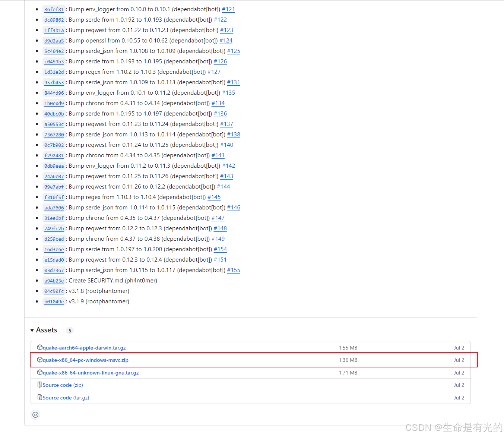The image size is (504, 436).
Task: Click the Assets count badge 5
Action: pyautogui.click(x=70, y=331)
